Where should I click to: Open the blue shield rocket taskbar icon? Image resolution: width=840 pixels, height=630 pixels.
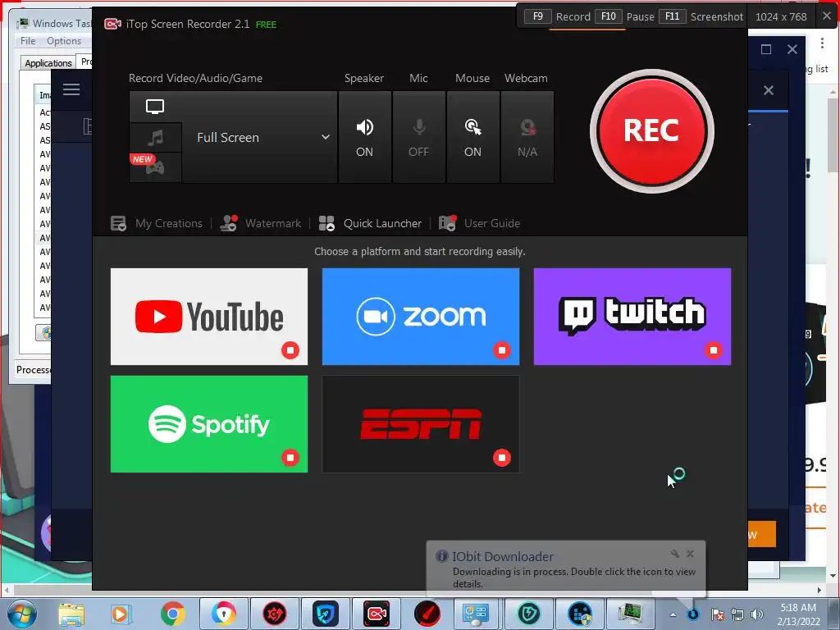coord(325,614)
